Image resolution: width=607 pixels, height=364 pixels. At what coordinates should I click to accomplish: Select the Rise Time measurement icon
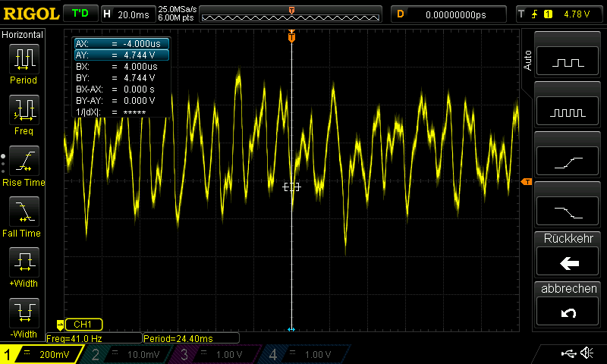pos(24,161)
